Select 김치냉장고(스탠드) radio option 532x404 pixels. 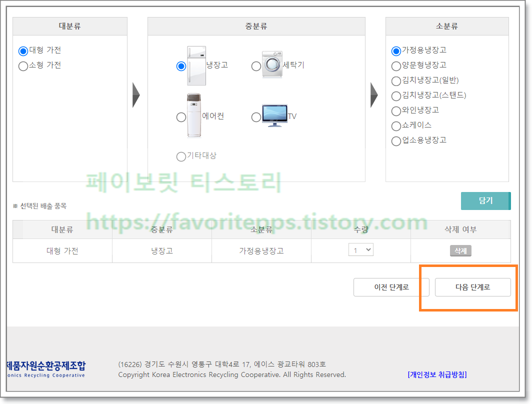[396, 96]
